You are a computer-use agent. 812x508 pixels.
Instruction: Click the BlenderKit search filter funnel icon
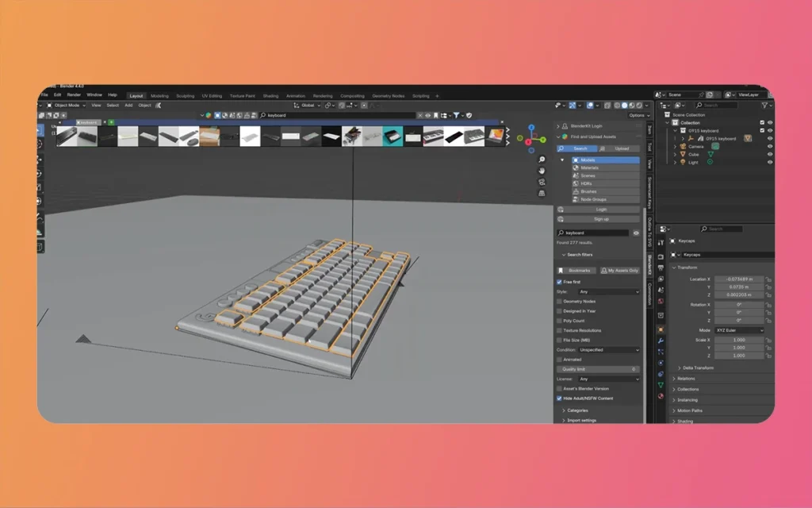(x=456, y=115)
